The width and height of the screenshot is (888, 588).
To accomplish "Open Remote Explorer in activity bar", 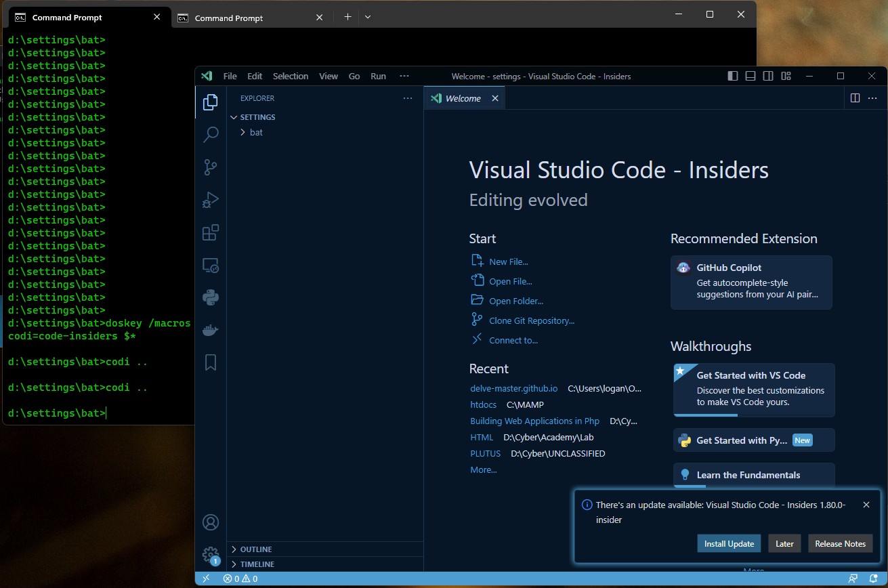I will 211,265.
